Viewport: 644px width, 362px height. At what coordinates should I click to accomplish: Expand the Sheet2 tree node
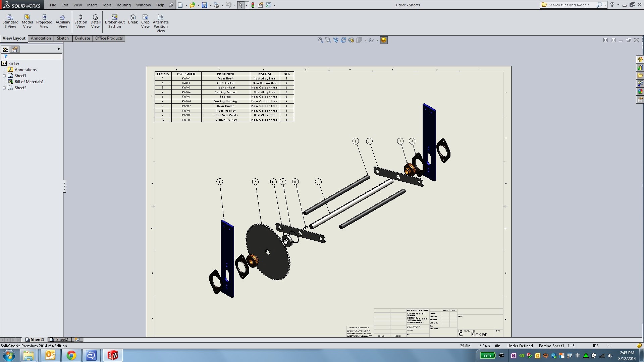point(4,88)
